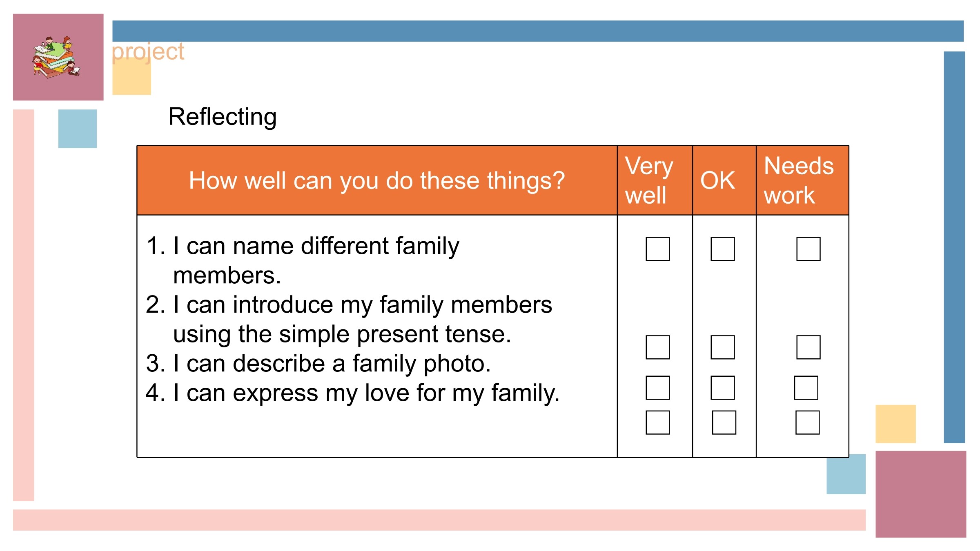The image size is (980, 551).
Task: Click the children reading books clipart icon
Action: (x=56, y=57)
